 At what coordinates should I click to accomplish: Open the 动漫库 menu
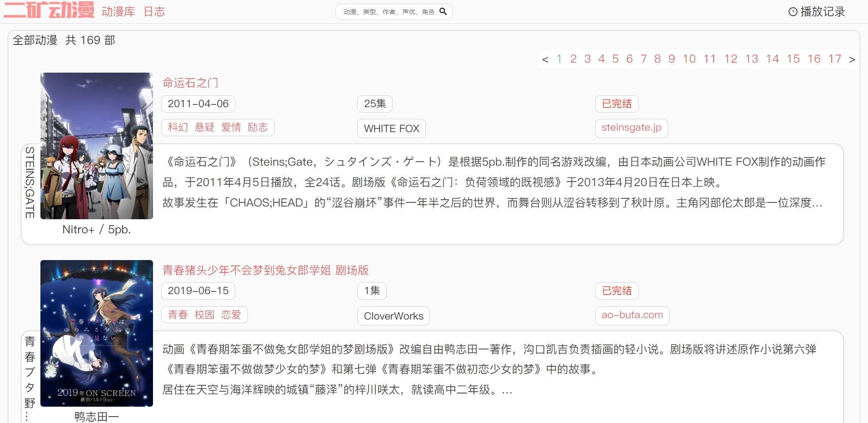click(118, 12)
